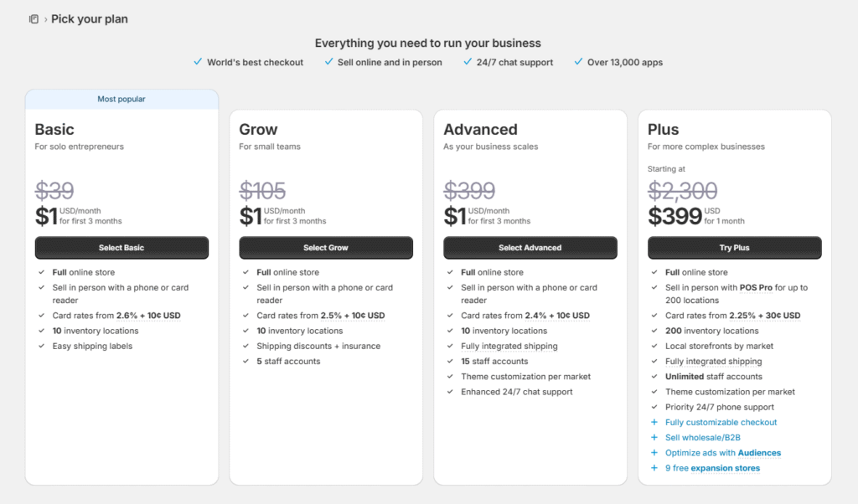
Task: Click the plus icon beside Fully customizable checkout
Action: pyautogui.click(x=654, y=423)
